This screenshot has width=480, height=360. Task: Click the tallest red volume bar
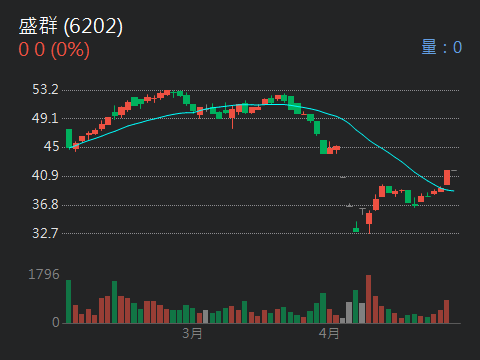(x=368, y=299)
